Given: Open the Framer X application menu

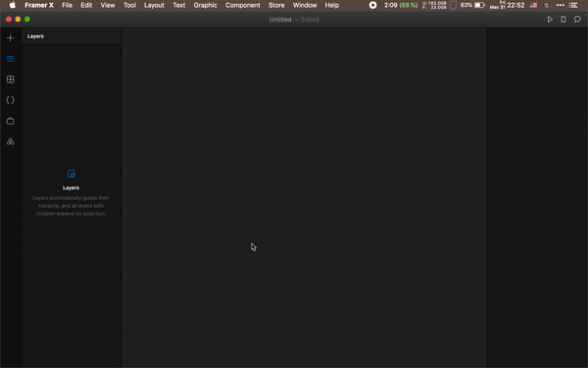Looking at the screenshot, I should (x=39, y=5).
